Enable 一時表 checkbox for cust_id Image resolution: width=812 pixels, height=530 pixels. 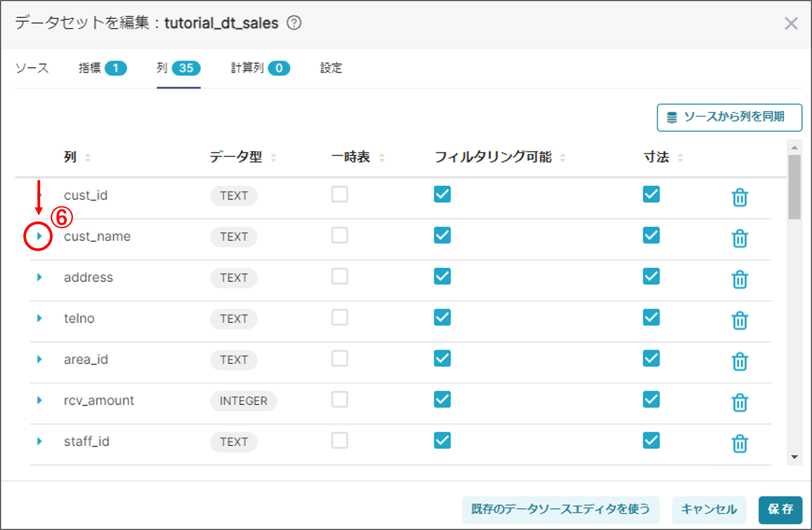(x=340, y=194)
